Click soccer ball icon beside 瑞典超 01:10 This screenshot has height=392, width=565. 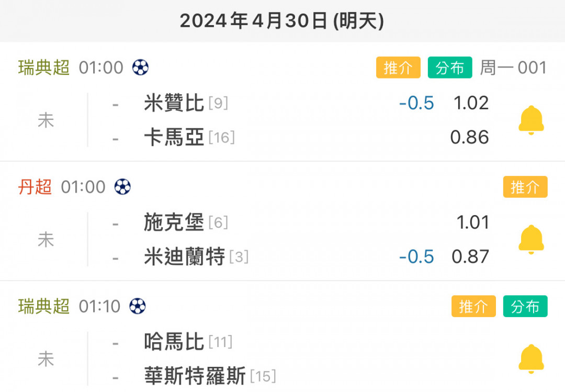(x=137, y=306)
